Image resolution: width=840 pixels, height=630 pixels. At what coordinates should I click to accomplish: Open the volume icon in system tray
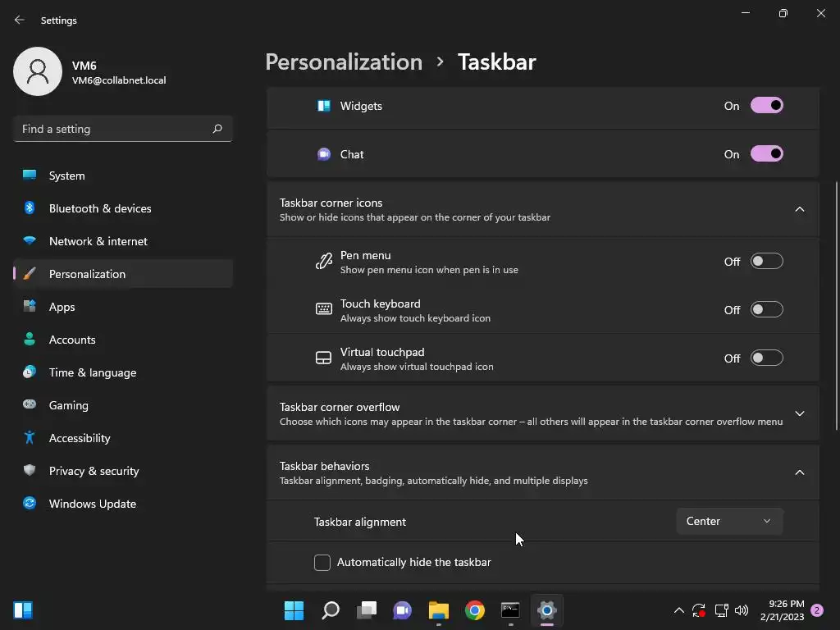click(x=742, y=610)
